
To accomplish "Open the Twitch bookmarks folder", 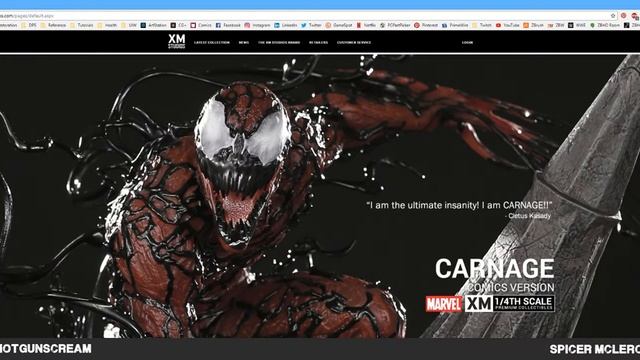I will (482, 25).
